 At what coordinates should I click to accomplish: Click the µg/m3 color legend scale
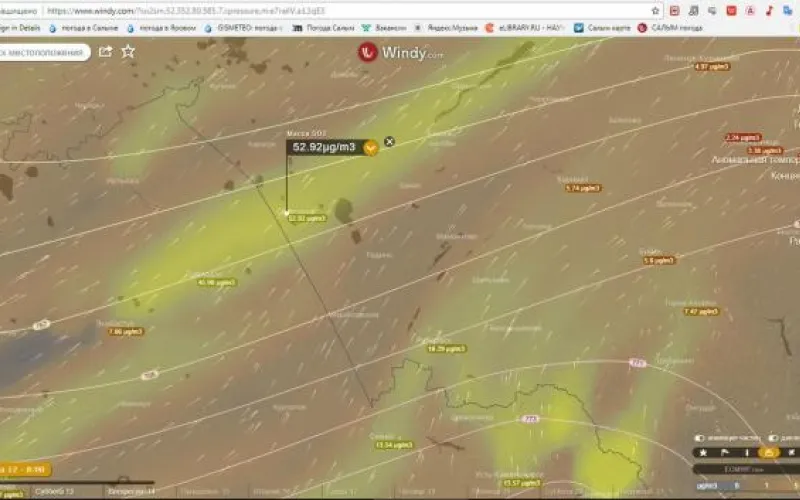click(745, 485)
